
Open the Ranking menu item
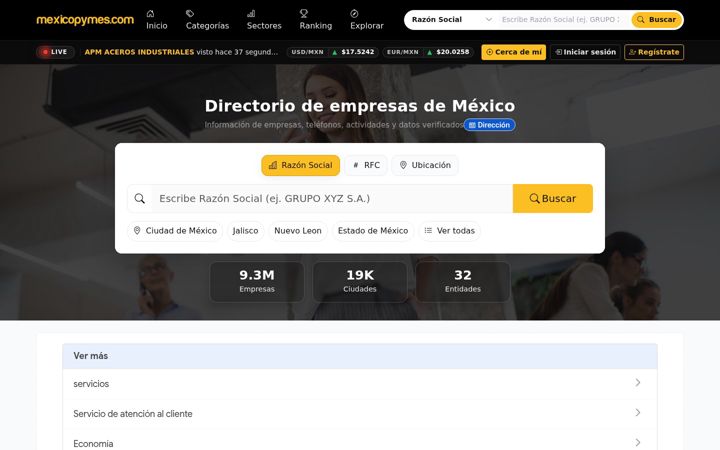(315, 20)
